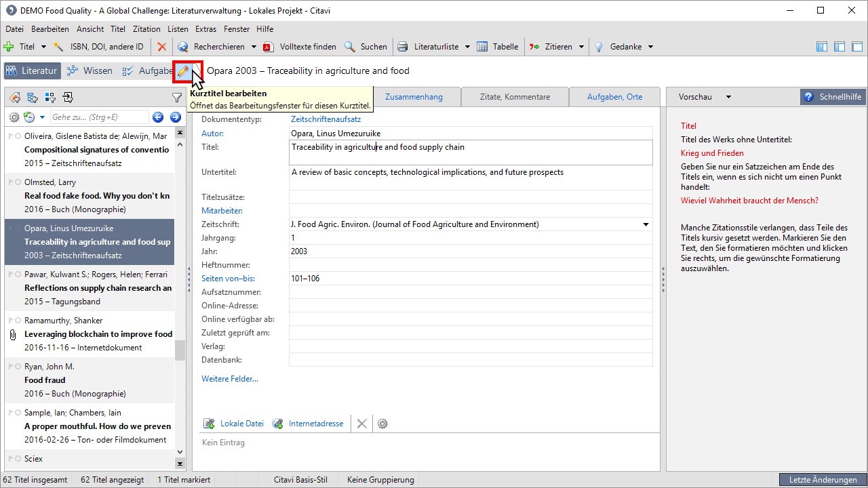The height and width of the screenshot is (488, 868).
Task: Open the filter funnel icon above the title list
Action: pos(177,98)
